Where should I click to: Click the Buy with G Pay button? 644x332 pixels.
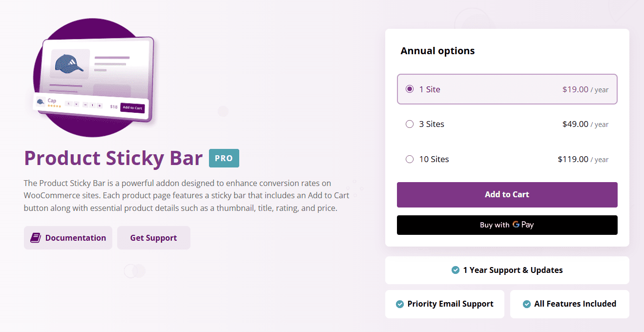click(507, 225)
